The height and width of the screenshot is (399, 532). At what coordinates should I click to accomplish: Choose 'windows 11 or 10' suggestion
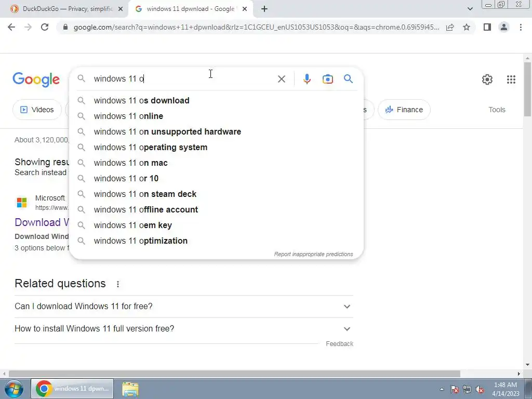click(x=216, y=179)
